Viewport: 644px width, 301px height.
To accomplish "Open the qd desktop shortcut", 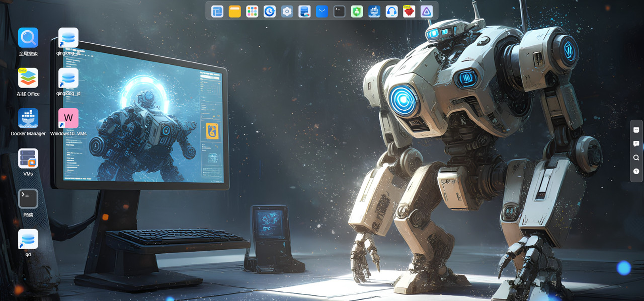I will [x=28, y=239].
